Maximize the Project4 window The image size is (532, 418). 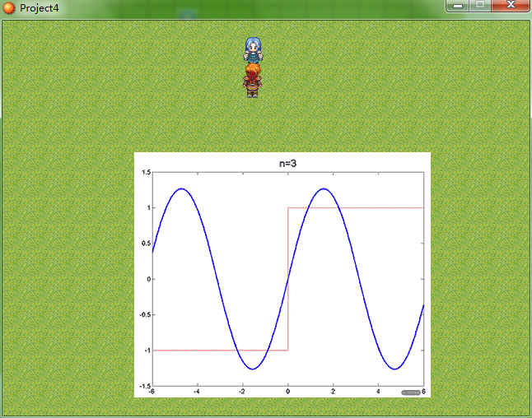click(480, 6)
